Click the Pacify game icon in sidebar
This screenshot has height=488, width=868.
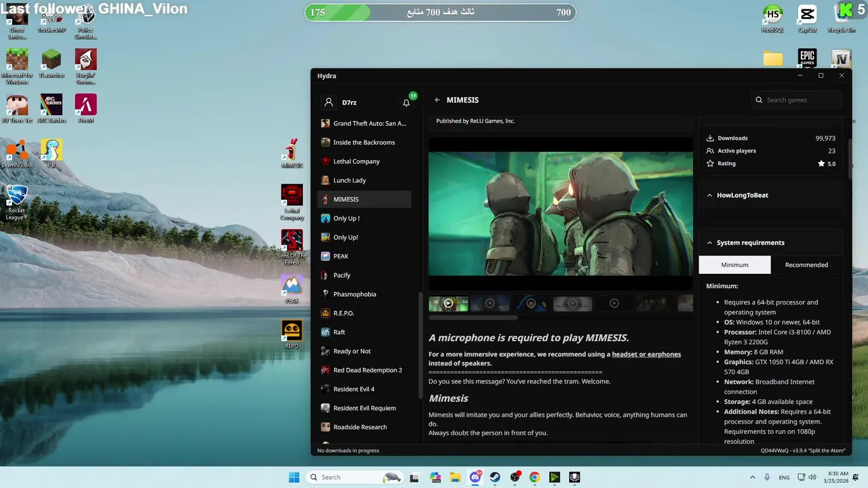pos(325,275)
